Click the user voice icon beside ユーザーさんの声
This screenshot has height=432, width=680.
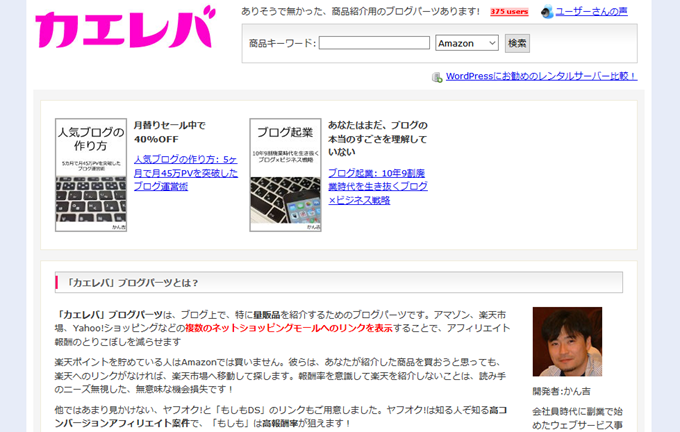point(547,12)
